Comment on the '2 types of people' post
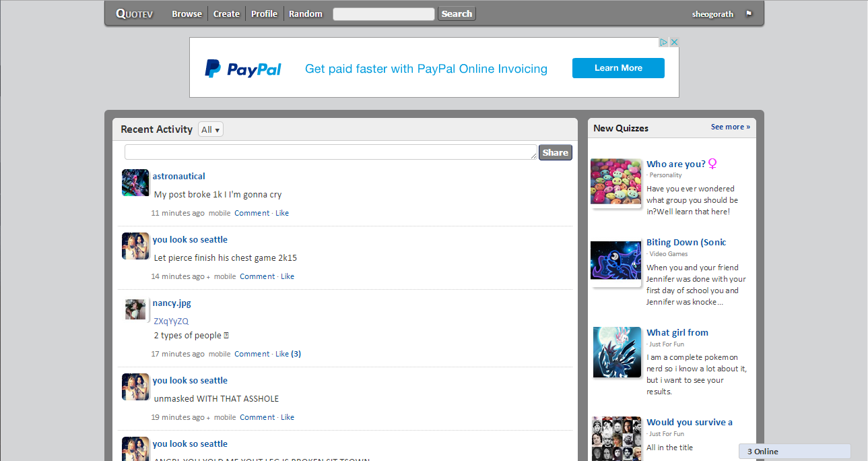The height and width of the screenshot is (461, 868). pos(252,354)
